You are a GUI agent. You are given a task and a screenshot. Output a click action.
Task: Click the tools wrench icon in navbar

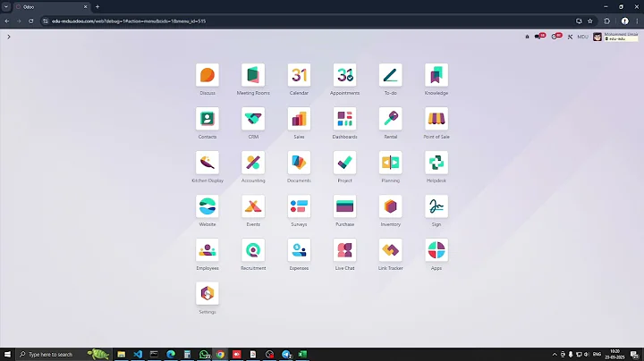click(570, 37)
